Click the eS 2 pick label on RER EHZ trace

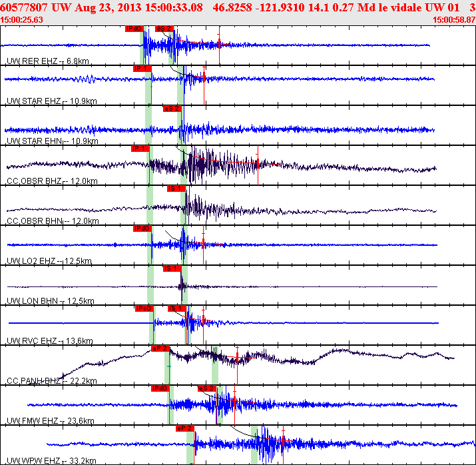click(x=164, y=29)
